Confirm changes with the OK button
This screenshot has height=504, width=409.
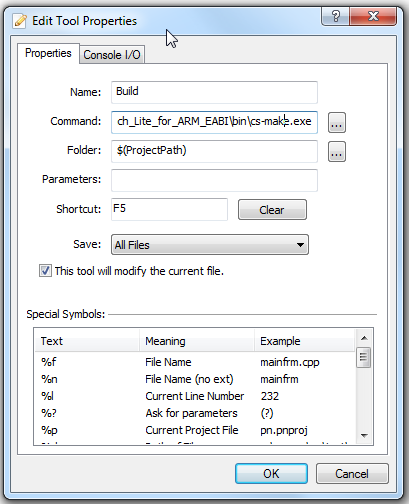(x=271, y=473)
